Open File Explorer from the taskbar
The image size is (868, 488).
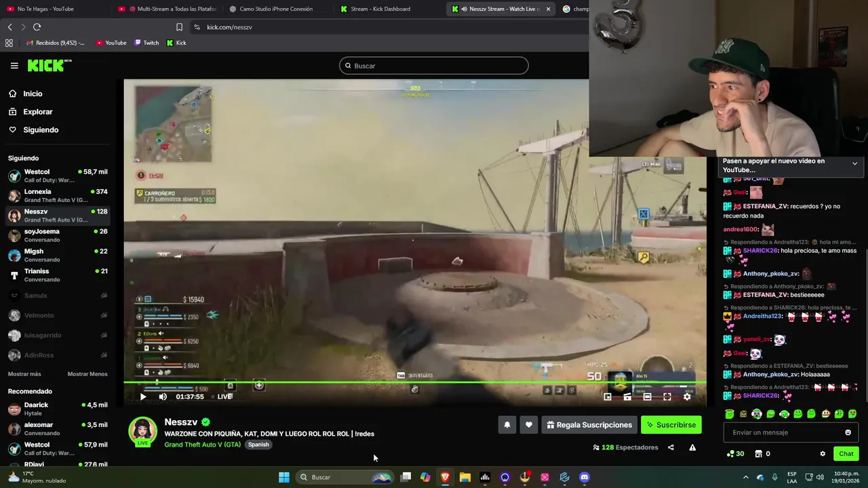(x=465, y=477)
